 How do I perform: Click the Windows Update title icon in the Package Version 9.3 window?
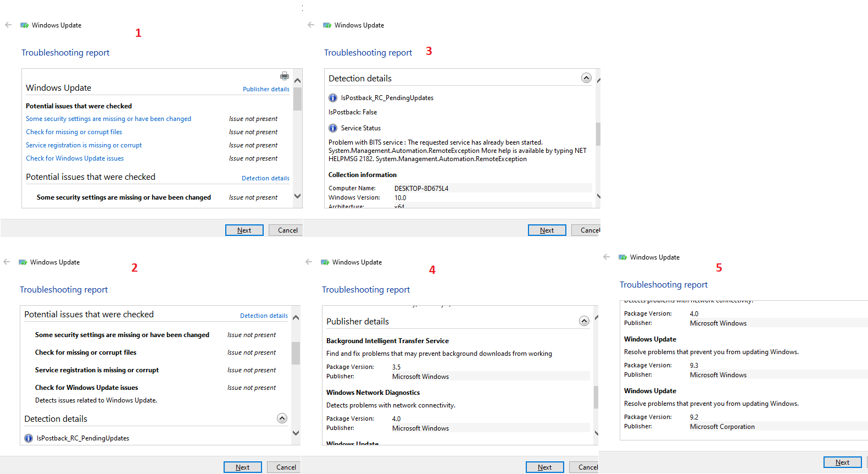pyautogui.click(x=623, y=257)
